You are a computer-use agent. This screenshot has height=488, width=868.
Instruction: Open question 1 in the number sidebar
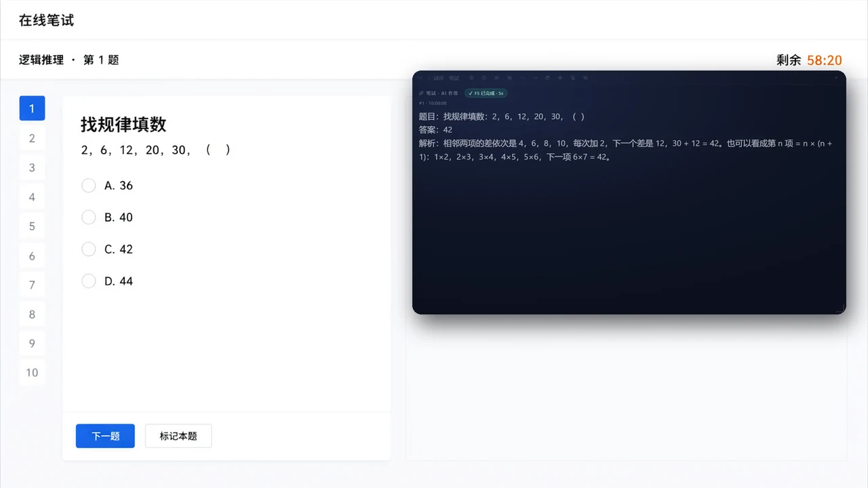32,108
